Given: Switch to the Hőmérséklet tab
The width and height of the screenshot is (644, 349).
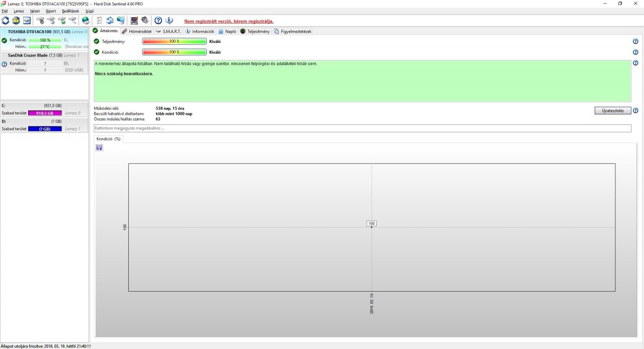Looking at the screenshot, I should [137, 31].
